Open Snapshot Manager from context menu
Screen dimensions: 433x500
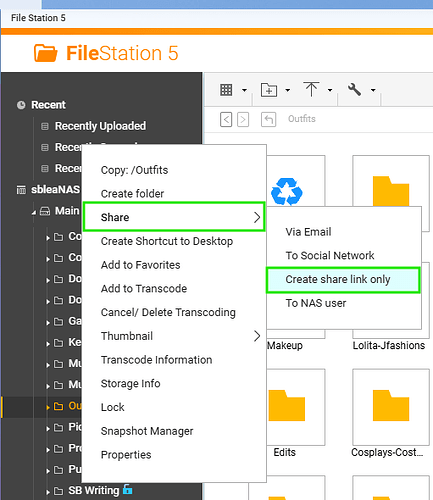point(147,431)
